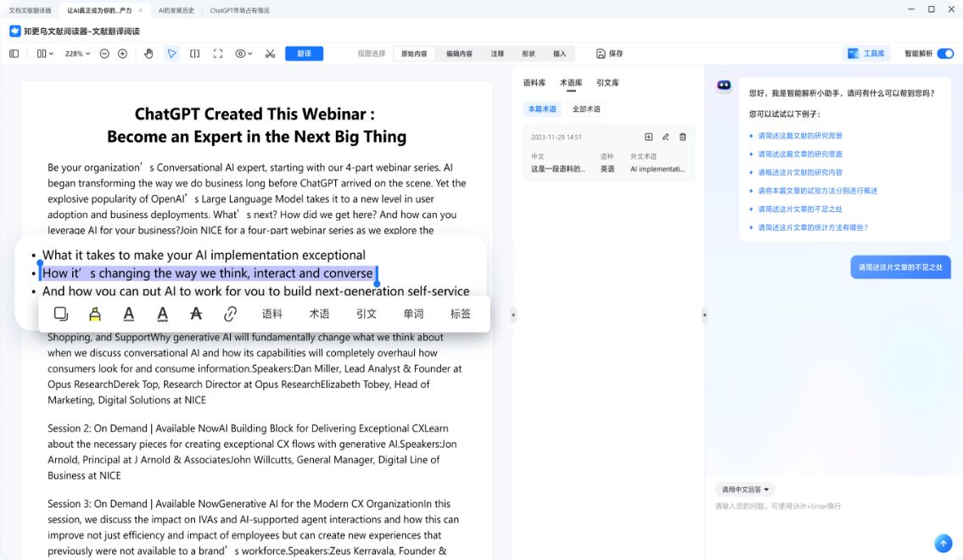Click the zoom out minus icon
Screen dimensions: 963x560
click(x=104, y=54)
